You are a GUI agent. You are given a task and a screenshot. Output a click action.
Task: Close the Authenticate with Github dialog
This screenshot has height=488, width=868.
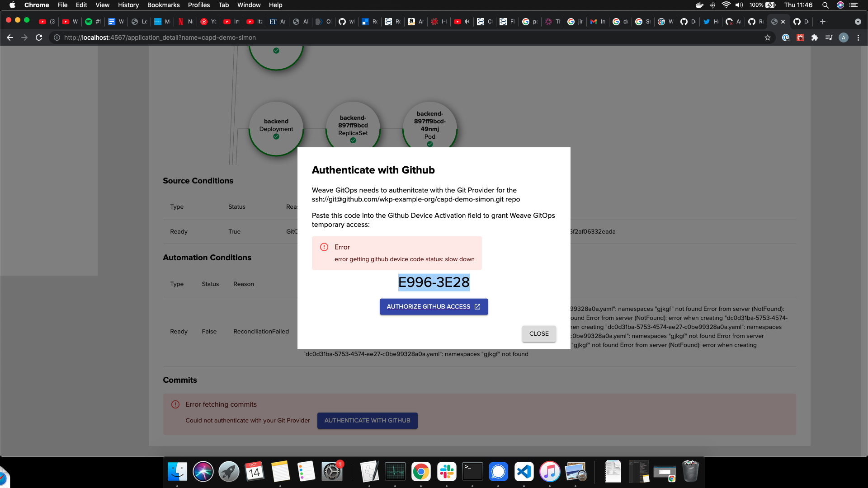pyautogui.click(x=539, y=333)
